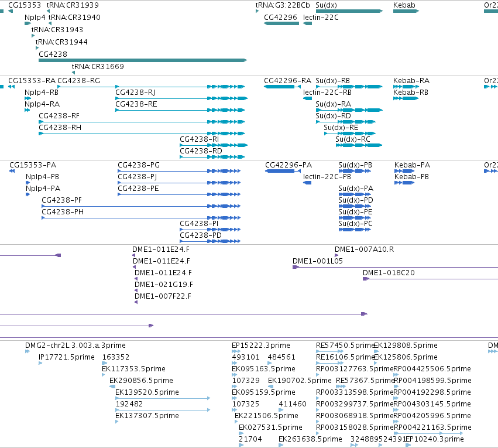Select the EP15222.3prime label

(261, 346)
